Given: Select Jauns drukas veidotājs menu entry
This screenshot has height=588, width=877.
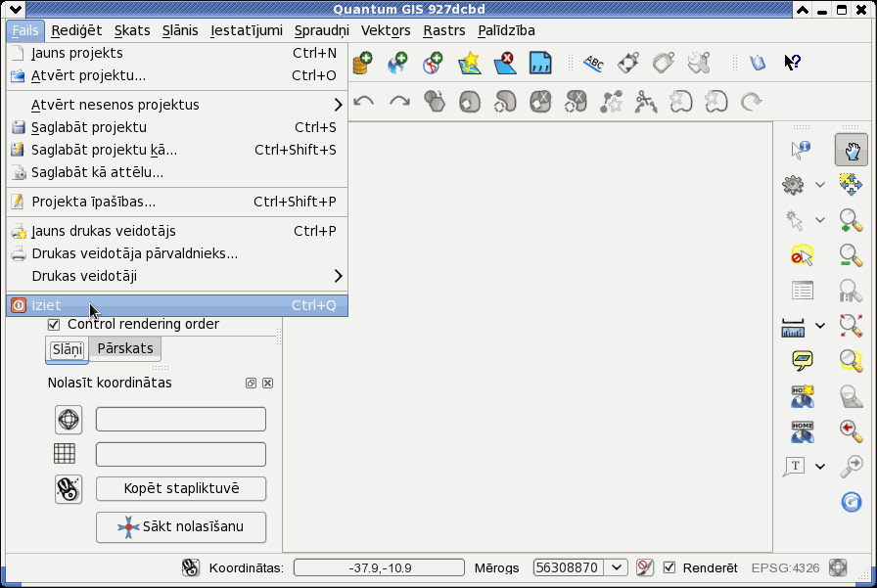Looking at the screenshot, I should (177, 231).
